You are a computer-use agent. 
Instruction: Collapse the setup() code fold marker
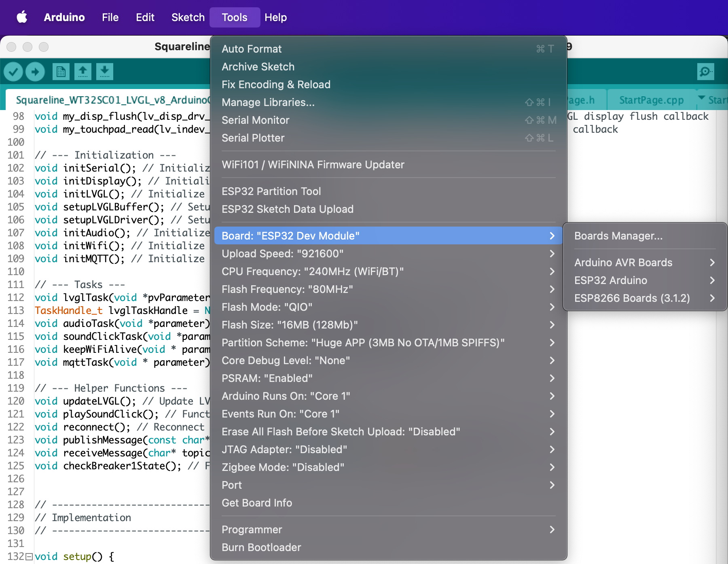point(29,557)
